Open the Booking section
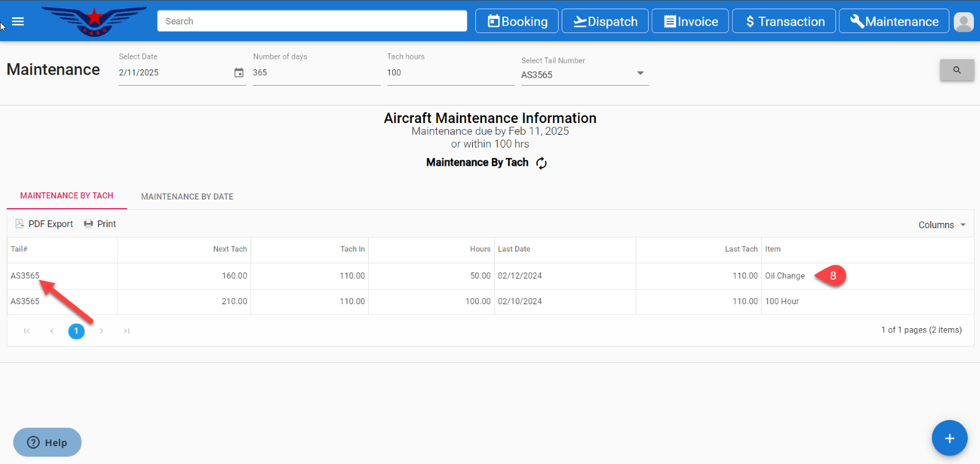Screen dimensions: 980x464 [x=517, y=21]
